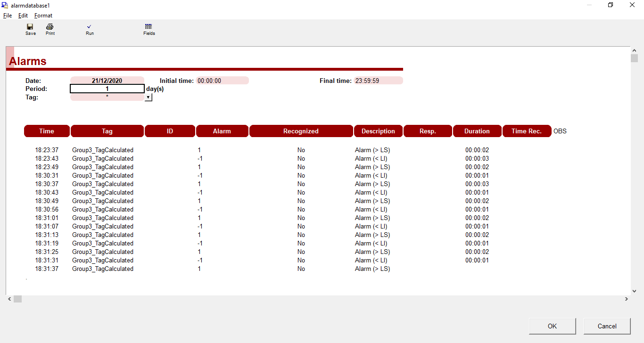Screen dimensions: 644x343
Task: Click duration 00:00:01 in the 18:31:31 row
Action: [477, 261]
